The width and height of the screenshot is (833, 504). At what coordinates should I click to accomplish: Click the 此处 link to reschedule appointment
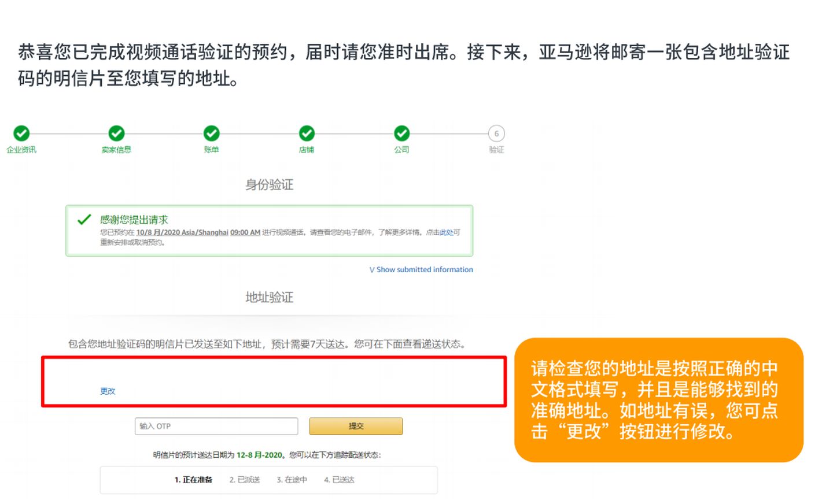pos(446,232)
